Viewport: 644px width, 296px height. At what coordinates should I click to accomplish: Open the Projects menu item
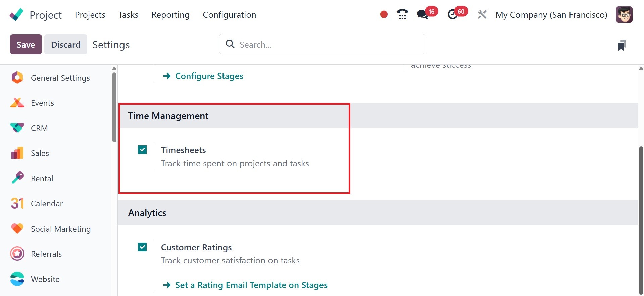[x=90, y=15]
